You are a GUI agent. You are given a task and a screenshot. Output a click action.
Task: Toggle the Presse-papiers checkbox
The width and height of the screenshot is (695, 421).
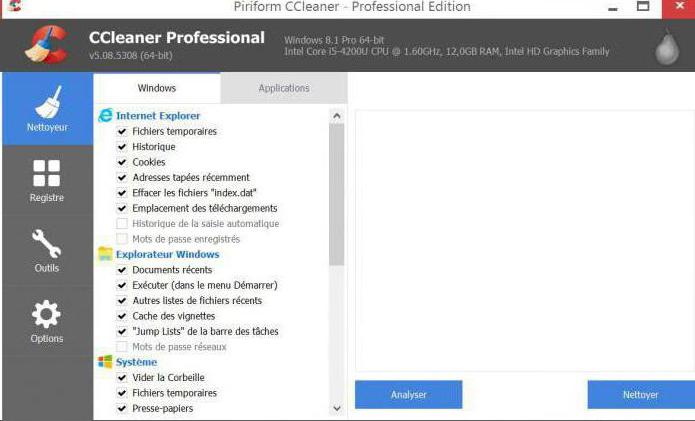[122, 408]
